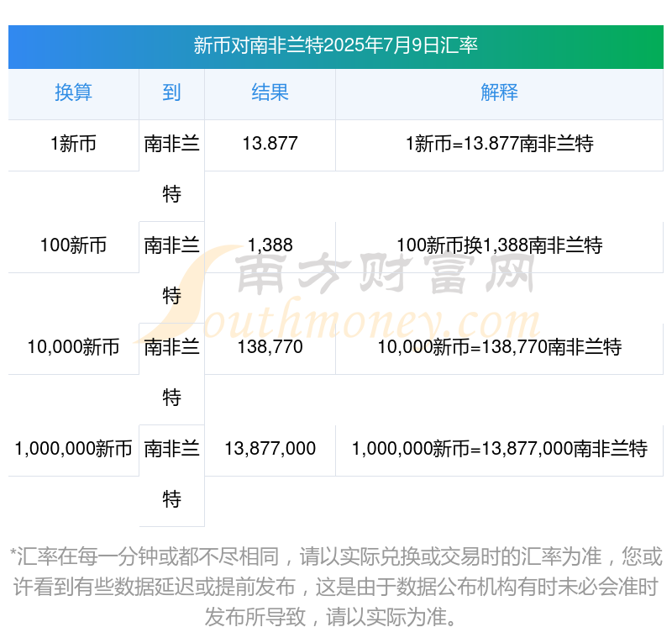Select the '到' column header
The height and width of the screenshot is (643, 672).
(171, 92)
